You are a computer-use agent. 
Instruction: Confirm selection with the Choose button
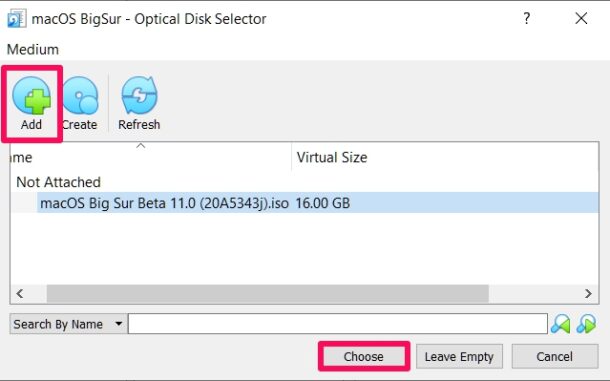pos(364,356)
